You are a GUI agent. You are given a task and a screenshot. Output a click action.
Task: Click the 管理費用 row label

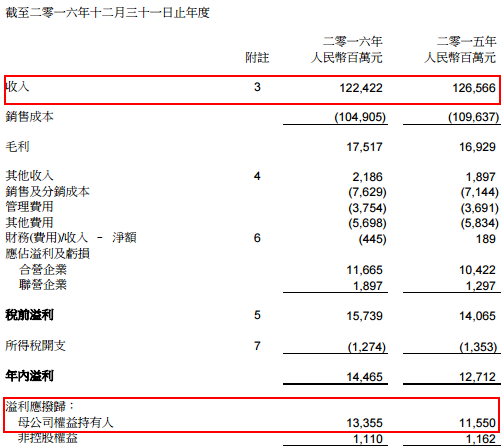click(29, 207)
